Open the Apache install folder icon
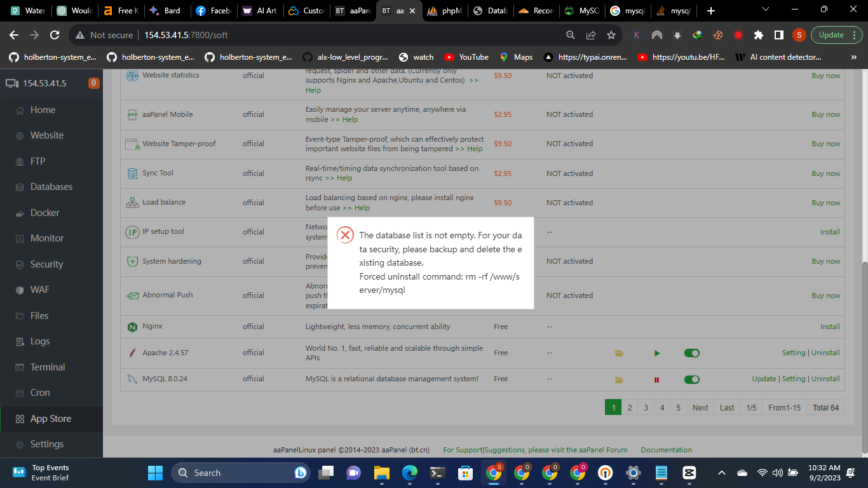 point(619,353)
